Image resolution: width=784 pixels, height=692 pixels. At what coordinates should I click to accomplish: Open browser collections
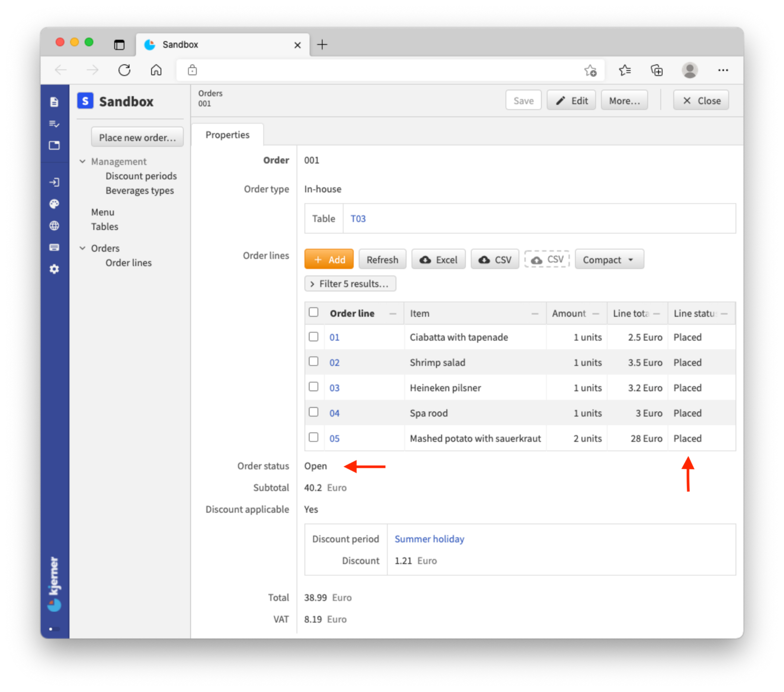tap(657, 70)
